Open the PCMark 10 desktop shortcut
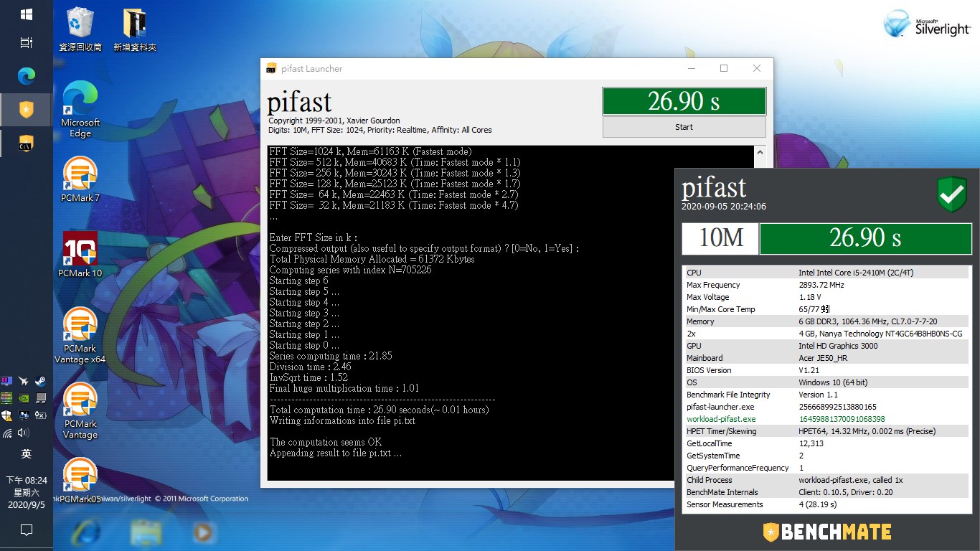 [80, 255]
